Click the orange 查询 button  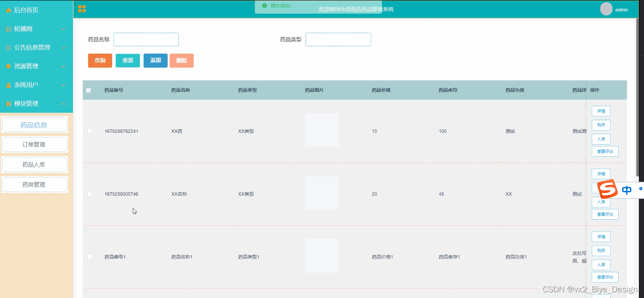point(100,61)
